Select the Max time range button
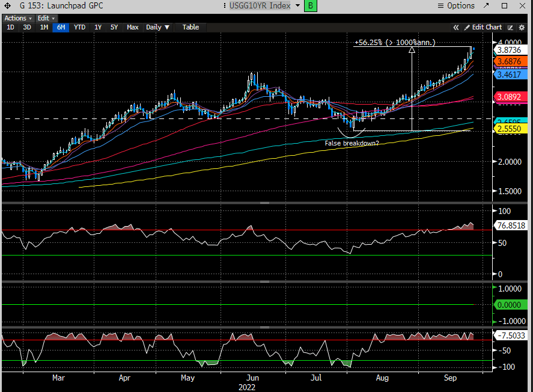The width and height of the screenshot is (533, 392). 133,27
